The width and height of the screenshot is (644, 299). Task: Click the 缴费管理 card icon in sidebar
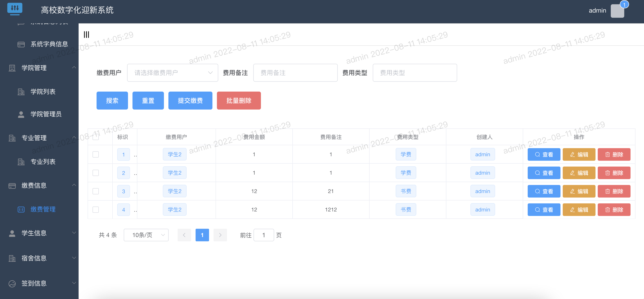(21, 209)
